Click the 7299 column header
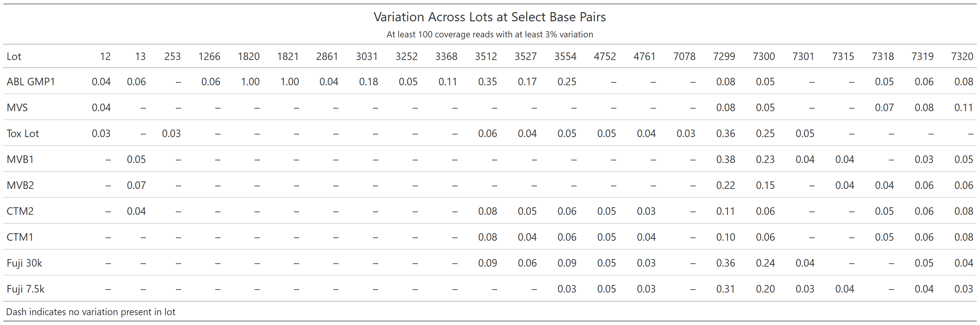This screenshot has width=980, height=325. pyautogui.click(x=724, y=56)
